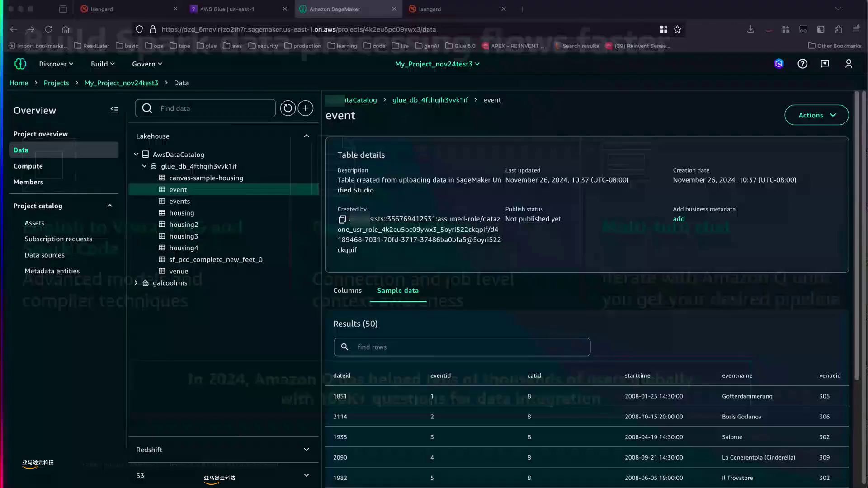Switch to the Sample data tab
This screenshot has height=488, width=868.
coord(398,291)
